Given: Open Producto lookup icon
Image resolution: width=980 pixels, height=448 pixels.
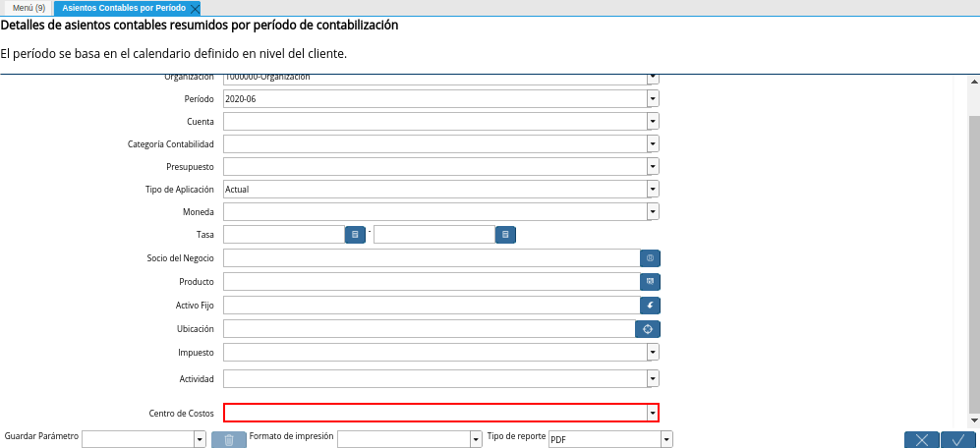Looking at the screenshot, I should pos(650,282).
